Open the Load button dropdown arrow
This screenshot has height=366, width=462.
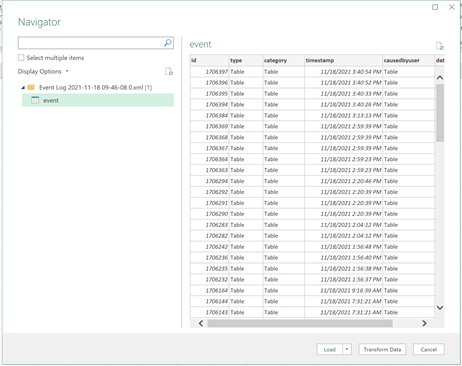click(x=347, y=349)
